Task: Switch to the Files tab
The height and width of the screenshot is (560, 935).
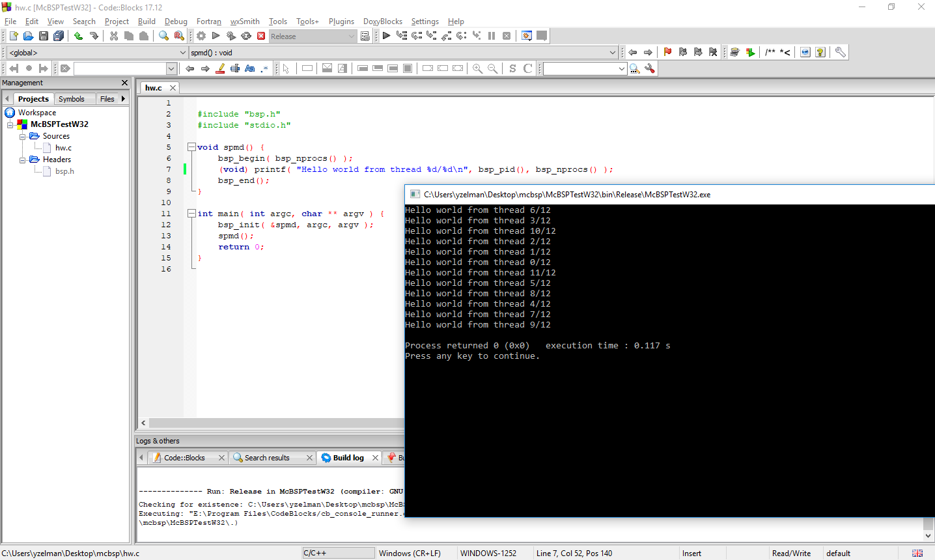Action: [107, 99]
